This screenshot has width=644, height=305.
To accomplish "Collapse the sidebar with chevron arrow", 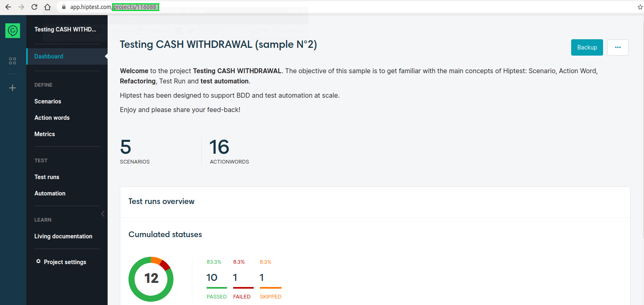I will [x=103, y=214].
